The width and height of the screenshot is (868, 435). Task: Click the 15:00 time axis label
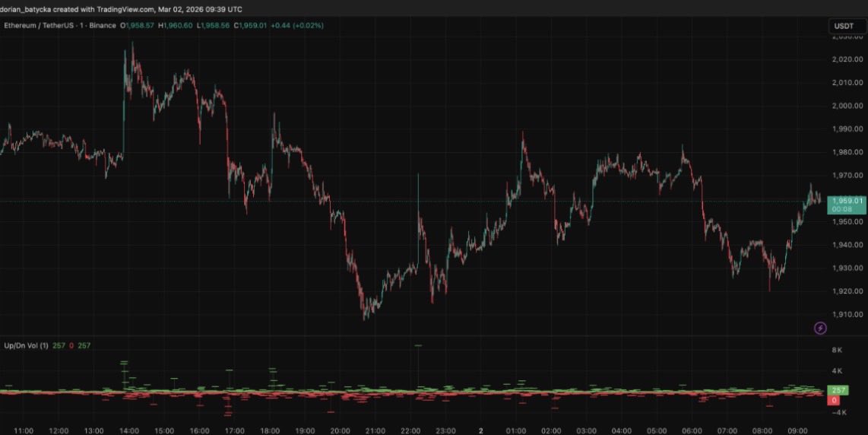tap(164, 430)
